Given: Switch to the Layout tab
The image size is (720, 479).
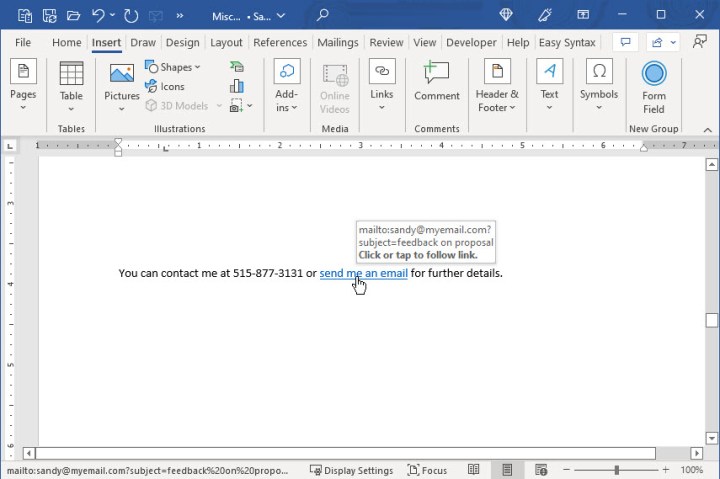Looking at the screenshot, I should 226,43.
